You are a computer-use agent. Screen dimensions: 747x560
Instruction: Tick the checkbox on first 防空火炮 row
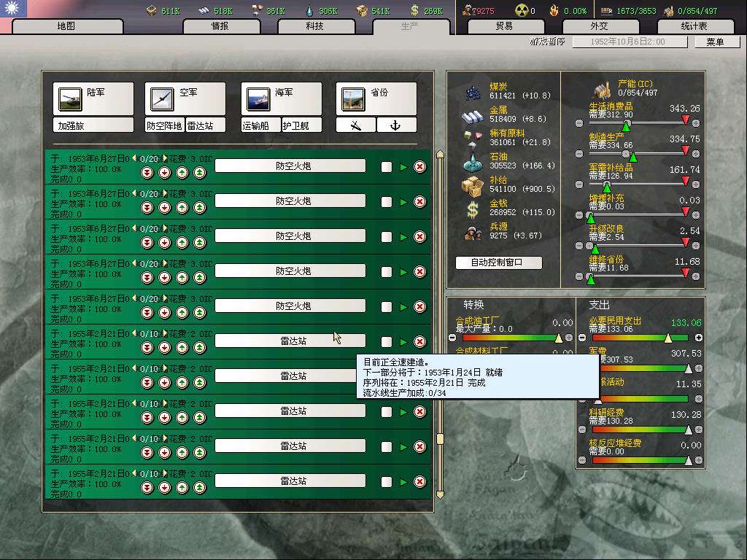click(387, 167)
